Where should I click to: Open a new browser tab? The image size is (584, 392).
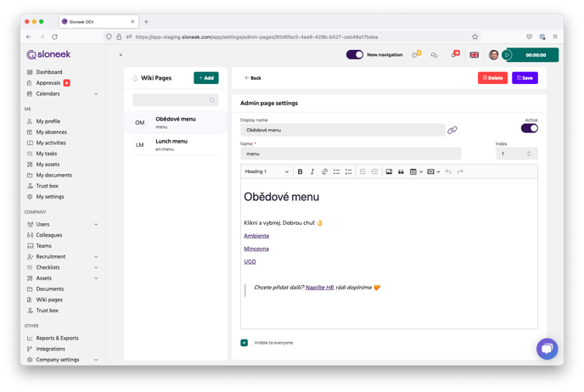click(146, 21)
